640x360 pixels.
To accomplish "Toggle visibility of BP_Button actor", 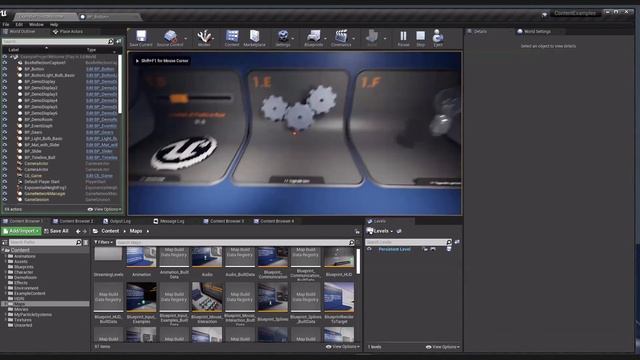I will pos(4,69).
